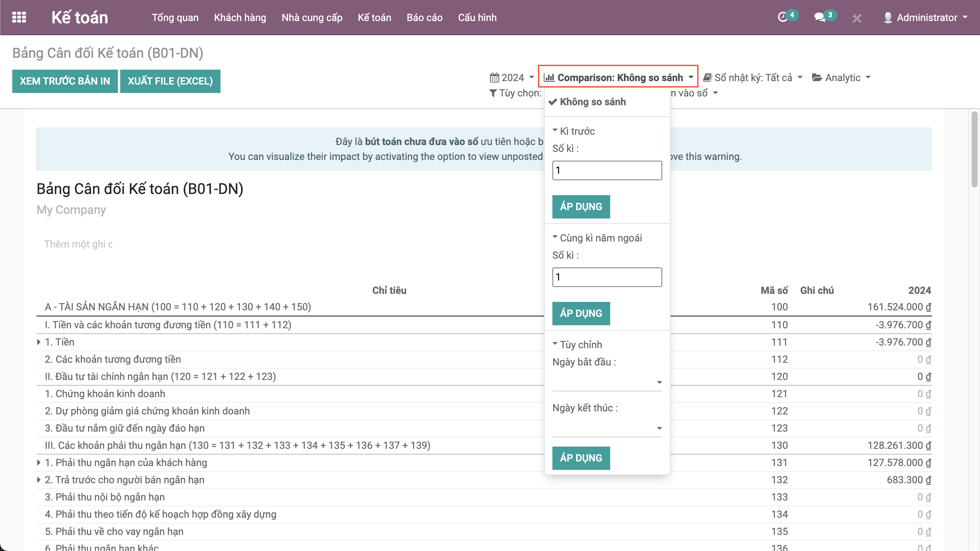Open the conversations chat bubble icon
The width and height of the screenshot is (980, 551).
[819, 17]
